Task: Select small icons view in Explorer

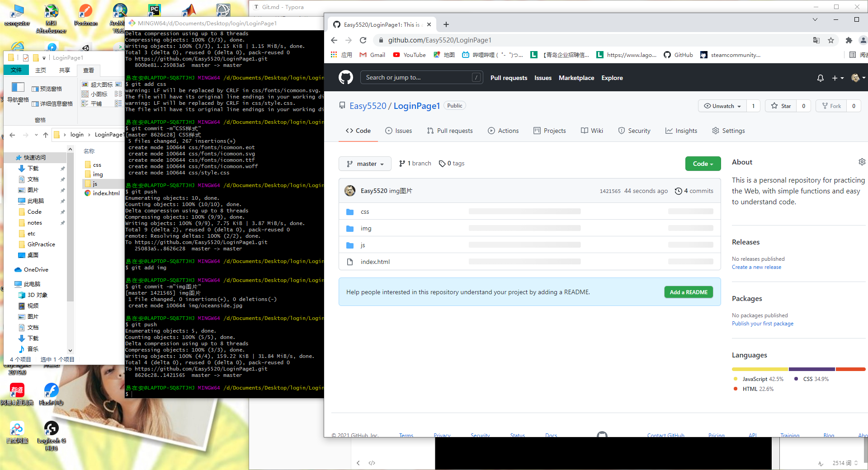Action: pos(94,94)
